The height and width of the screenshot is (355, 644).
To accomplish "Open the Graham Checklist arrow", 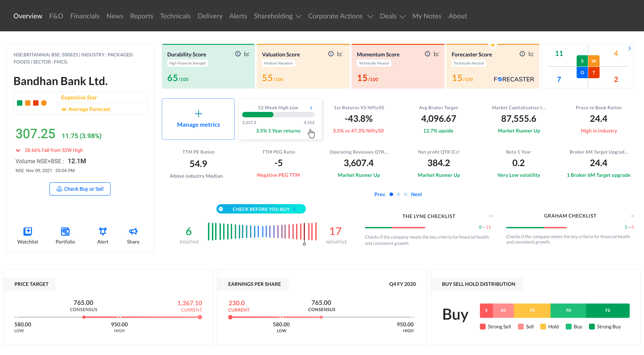I will tap(632, 216).
